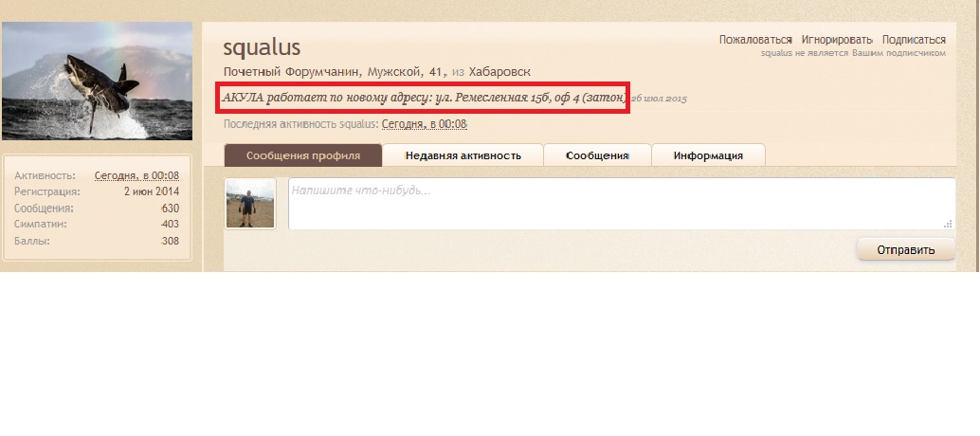Image resolution: width=980 pixels, height=436 pixels.
Task: Show the Информация tab
Action: pyautogui.click(x=707, y=155)
